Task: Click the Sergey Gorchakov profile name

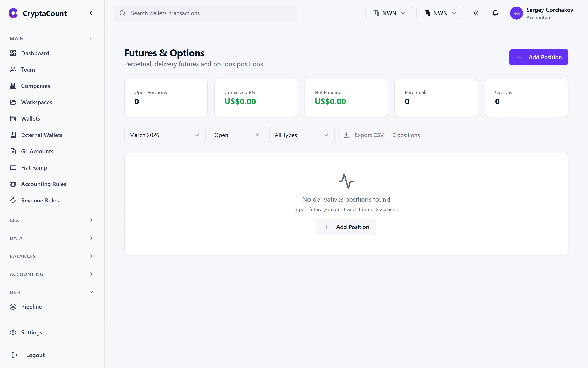Action: [x=550, y=10]
